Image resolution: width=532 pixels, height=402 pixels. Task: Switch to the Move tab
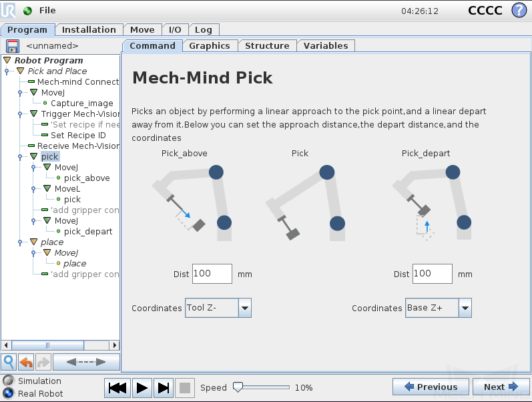(142, 30)
